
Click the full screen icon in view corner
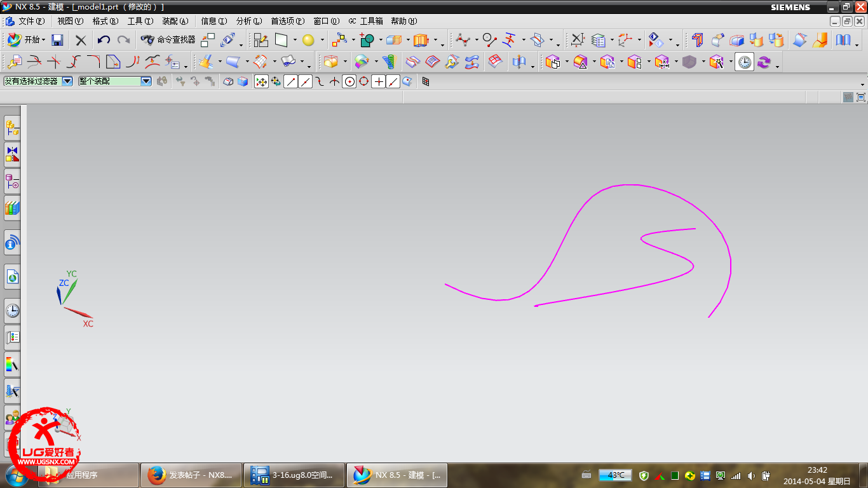[x=861, y=97]
